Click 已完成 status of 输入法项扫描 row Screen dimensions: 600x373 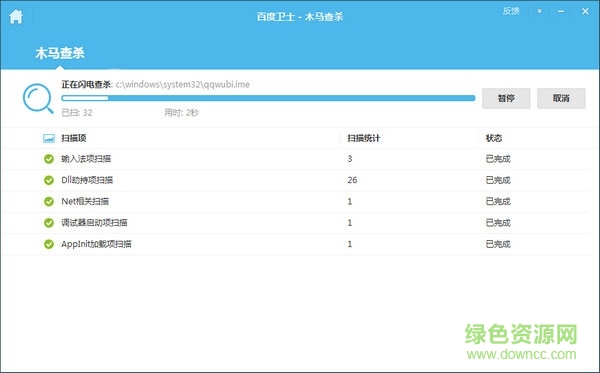click(498, 159)
